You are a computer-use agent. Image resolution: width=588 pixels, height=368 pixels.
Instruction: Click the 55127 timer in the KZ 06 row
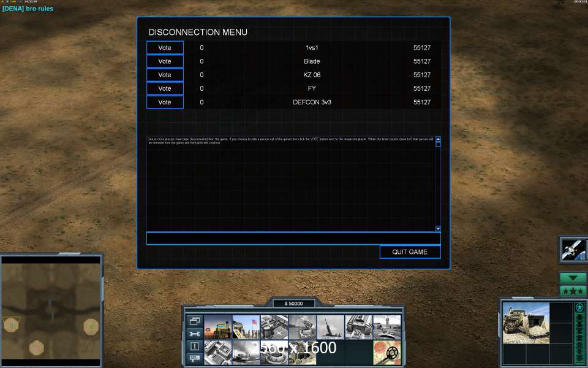422,75
